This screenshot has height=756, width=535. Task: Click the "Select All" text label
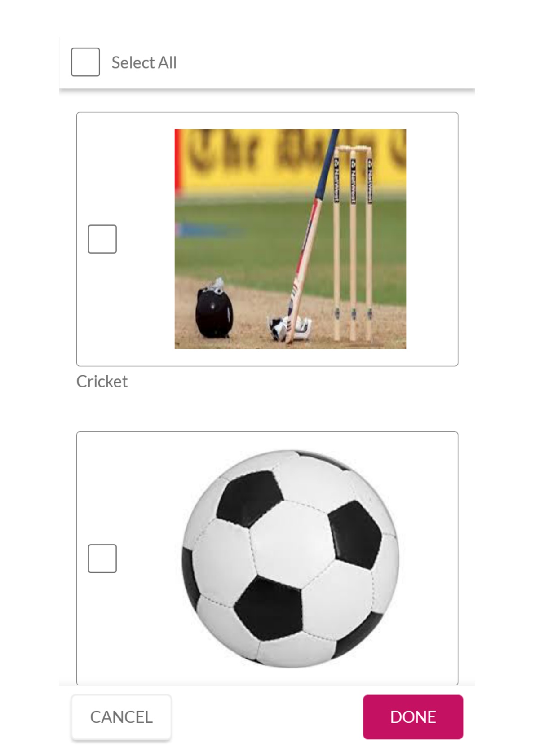144,62
